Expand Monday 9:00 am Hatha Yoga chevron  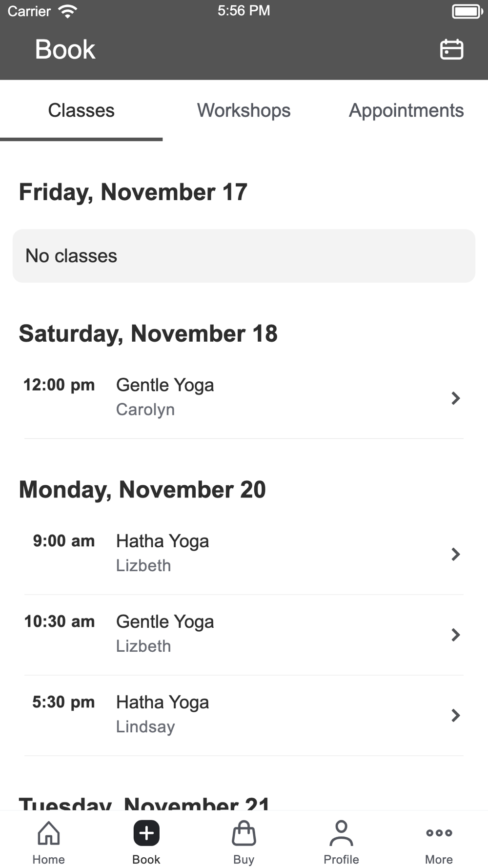tap(456, 554)
